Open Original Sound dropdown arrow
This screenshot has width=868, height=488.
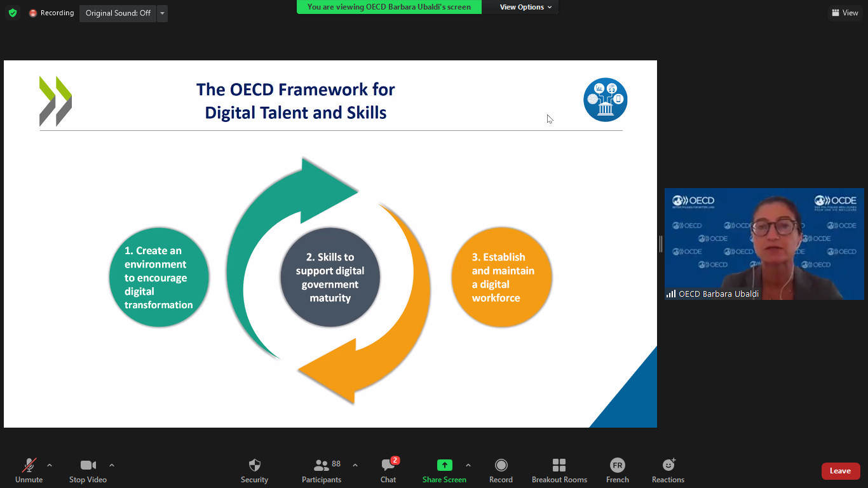click(x=163, y=13)
